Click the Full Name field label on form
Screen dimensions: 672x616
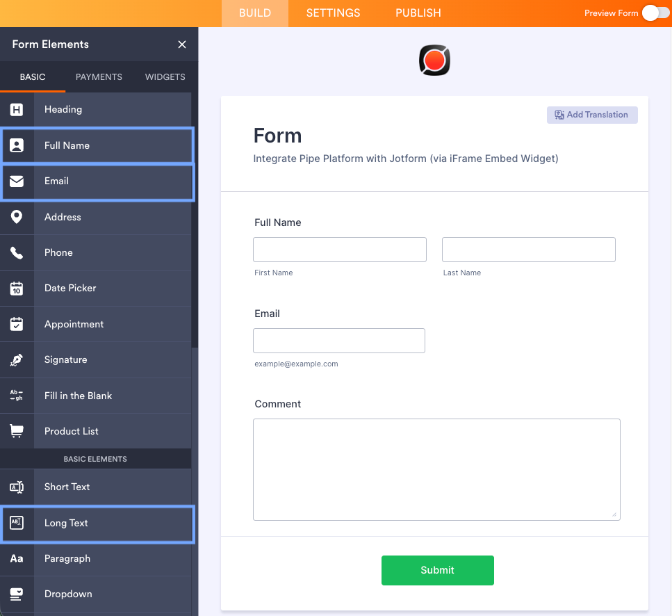pos(278,222)
